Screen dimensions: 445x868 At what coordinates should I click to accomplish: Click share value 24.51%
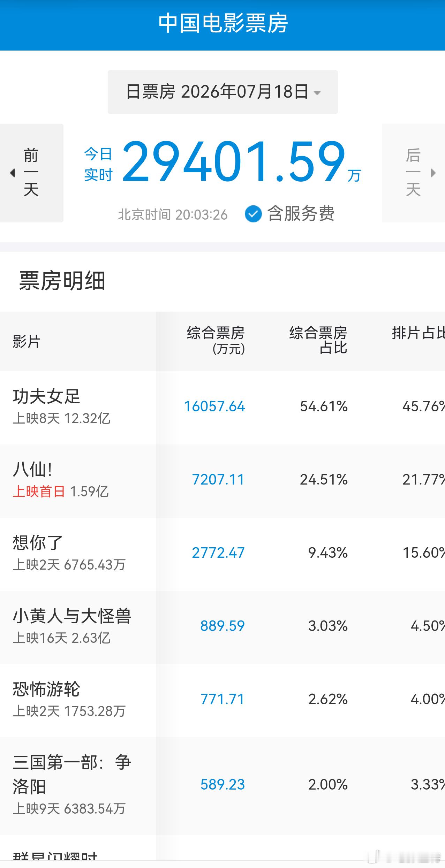coord(324,480)
